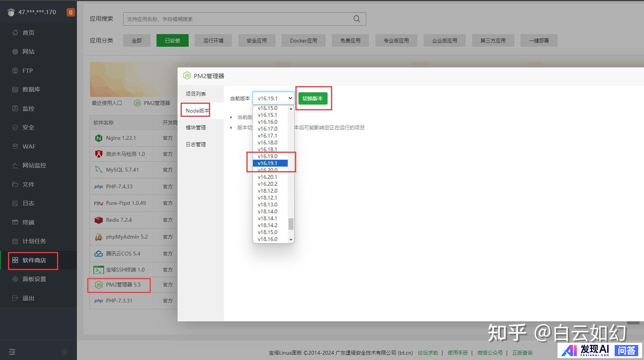Click the search magnifier icon

click(x=357, y=19)
